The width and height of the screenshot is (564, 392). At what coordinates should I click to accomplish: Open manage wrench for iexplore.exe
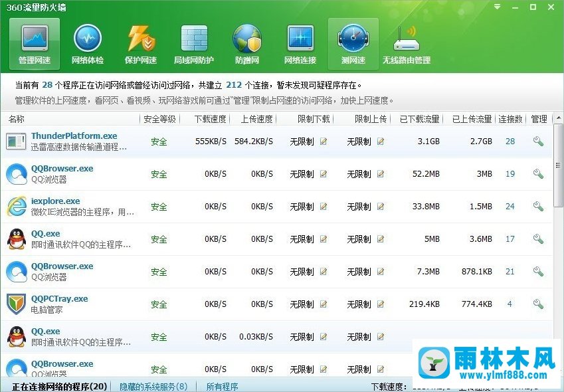(538, 207)
